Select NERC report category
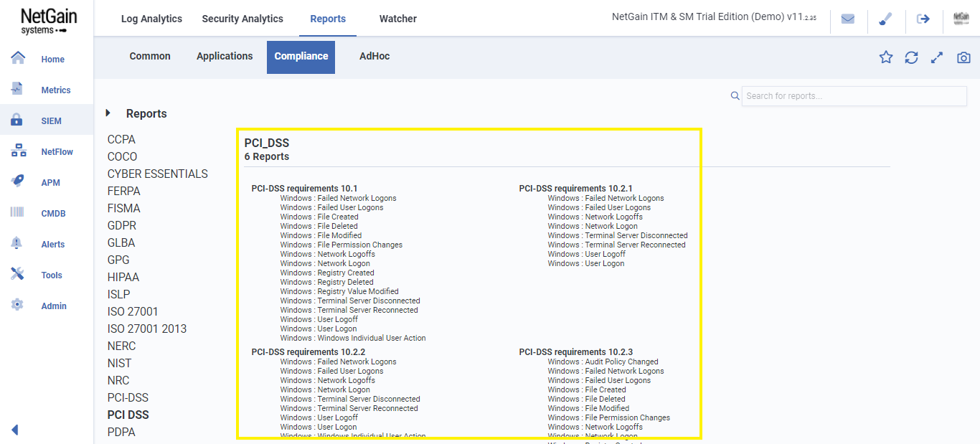 coord(121,346)
